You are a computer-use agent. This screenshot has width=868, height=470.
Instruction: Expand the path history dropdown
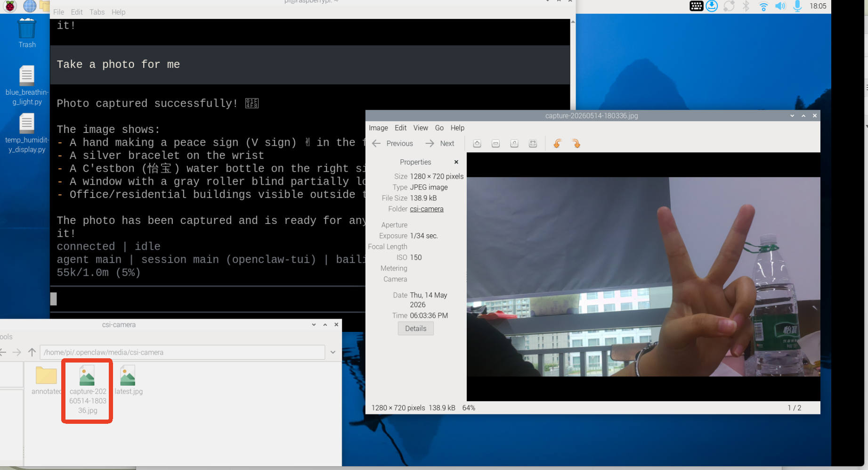[333, 352]
